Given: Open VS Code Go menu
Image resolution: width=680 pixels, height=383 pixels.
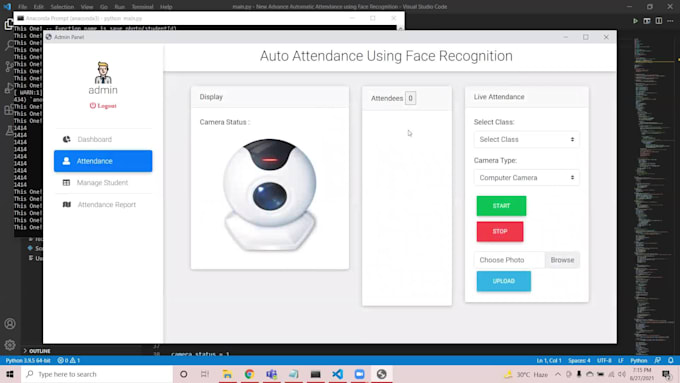Looking at the screenshot, I should tap(104, 7).
